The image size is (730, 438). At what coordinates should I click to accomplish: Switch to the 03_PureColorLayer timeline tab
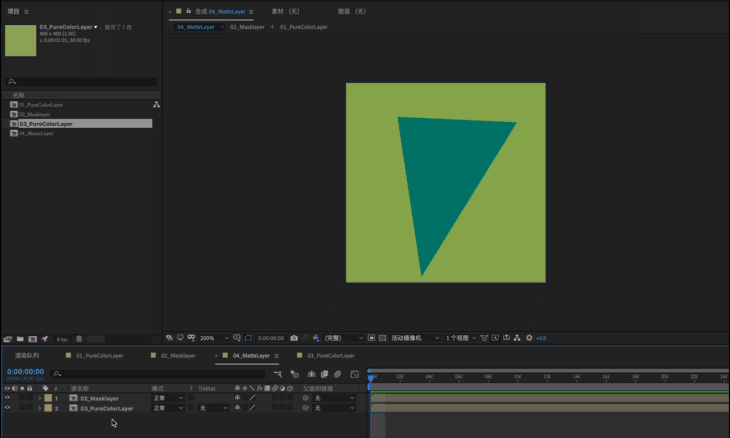pos(331,356)
